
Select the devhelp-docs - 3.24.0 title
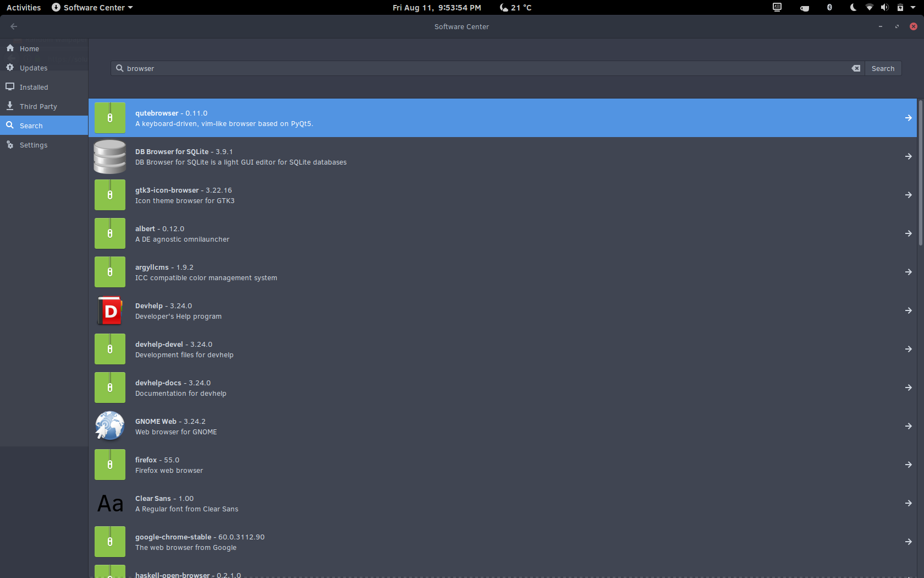[173, 383]
